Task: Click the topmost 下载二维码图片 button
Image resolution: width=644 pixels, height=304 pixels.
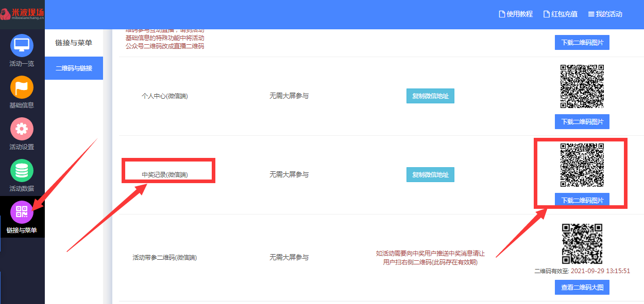Action: coord(582,43)
